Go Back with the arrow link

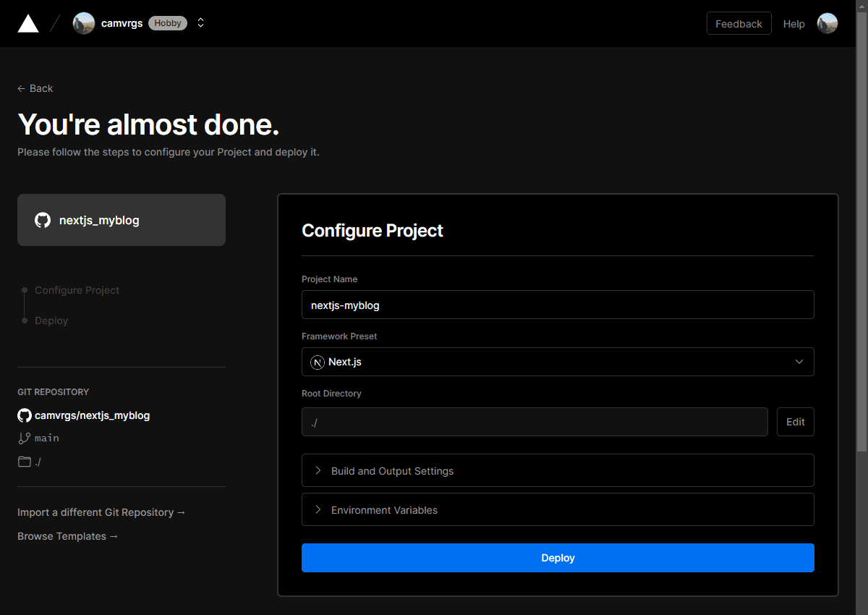pos(35,88)
